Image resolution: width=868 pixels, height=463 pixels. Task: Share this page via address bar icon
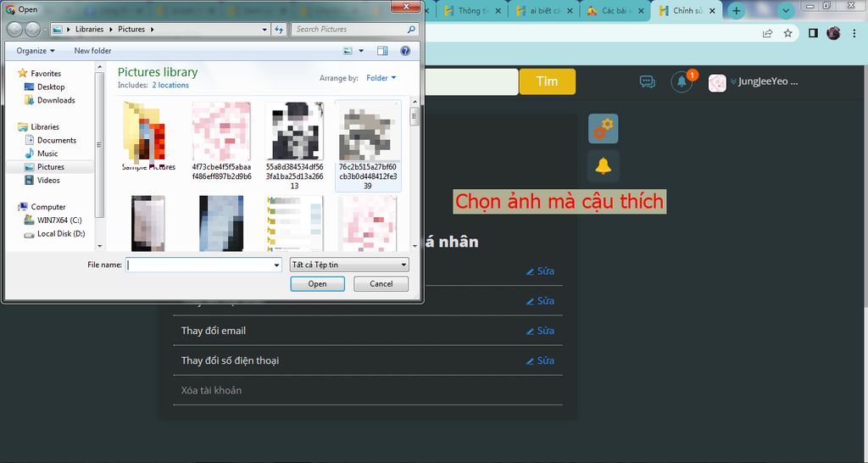[x=767, y=33]
